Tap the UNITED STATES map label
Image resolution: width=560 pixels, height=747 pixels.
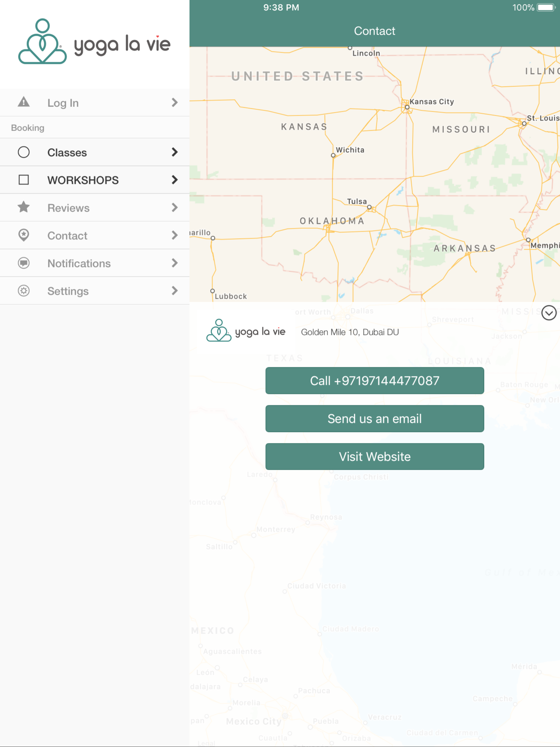tap(297, 76)
